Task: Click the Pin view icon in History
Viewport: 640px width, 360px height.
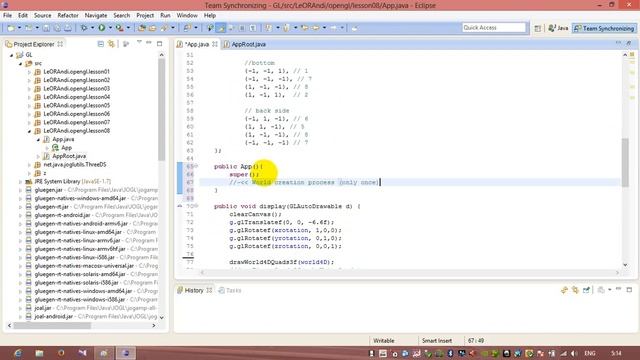Action: tap(586, 290)
